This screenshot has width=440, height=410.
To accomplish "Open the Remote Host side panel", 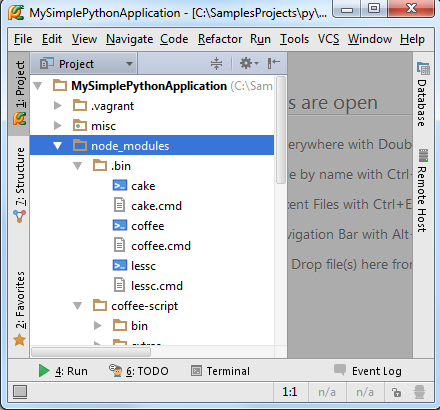I will click(x=423, y=190).
